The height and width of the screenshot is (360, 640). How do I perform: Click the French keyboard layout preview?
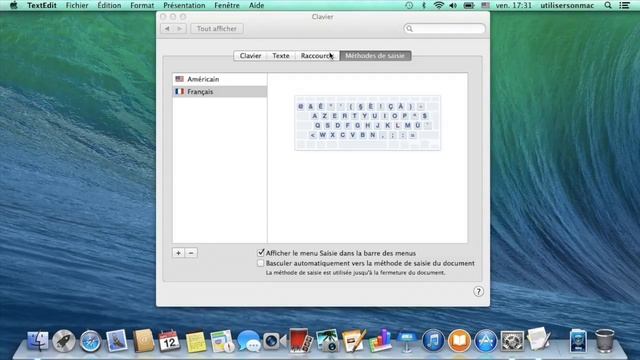coord(367,123)
